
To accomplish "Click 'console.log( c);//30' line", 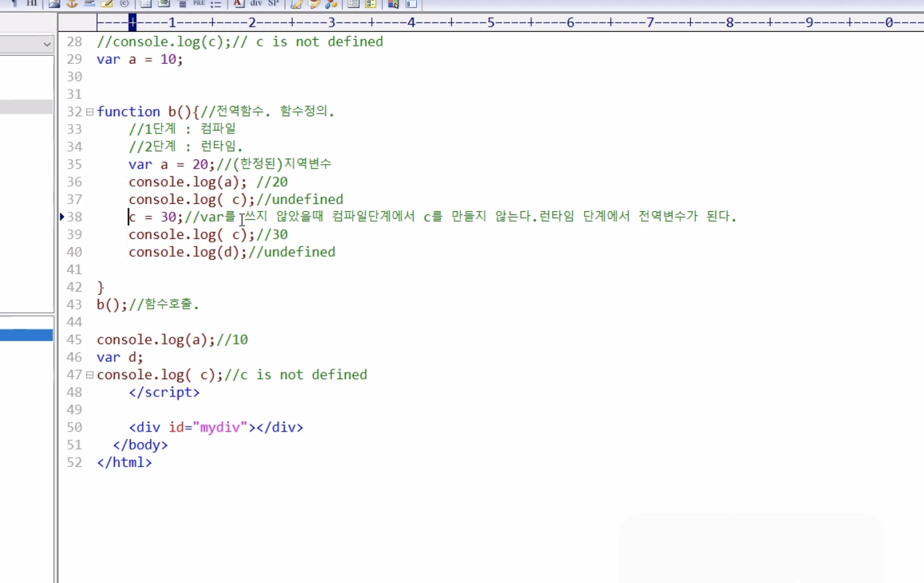I will coord(208,234).
